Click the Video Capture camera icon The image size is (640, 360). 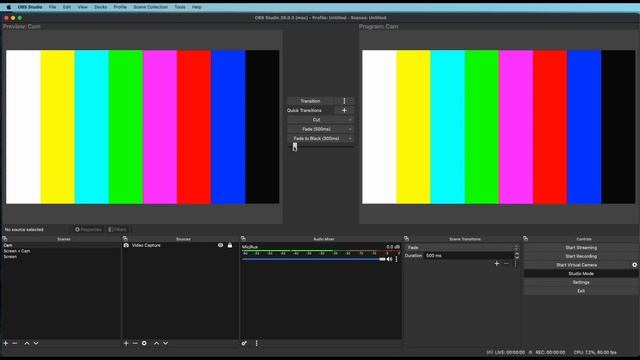[x=126, y=245]
